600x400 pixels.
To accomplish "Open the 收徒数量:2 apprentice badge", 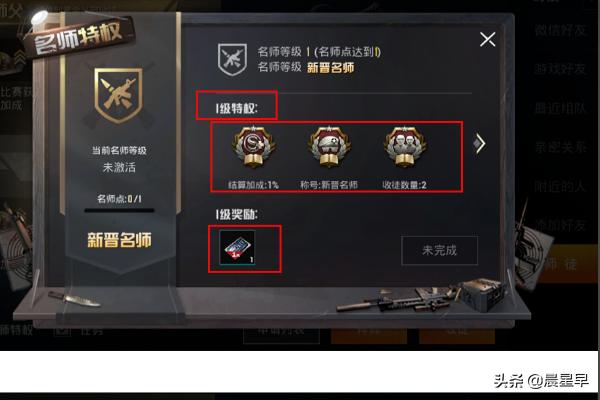I will click(x=405, y=147).
